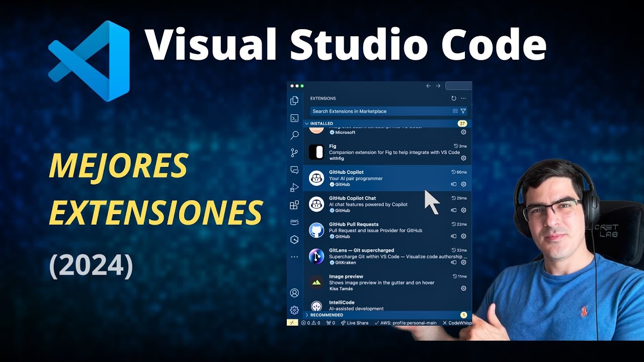Open the Accounts menu icon
The image size is (644, 362).
(294, 293)
